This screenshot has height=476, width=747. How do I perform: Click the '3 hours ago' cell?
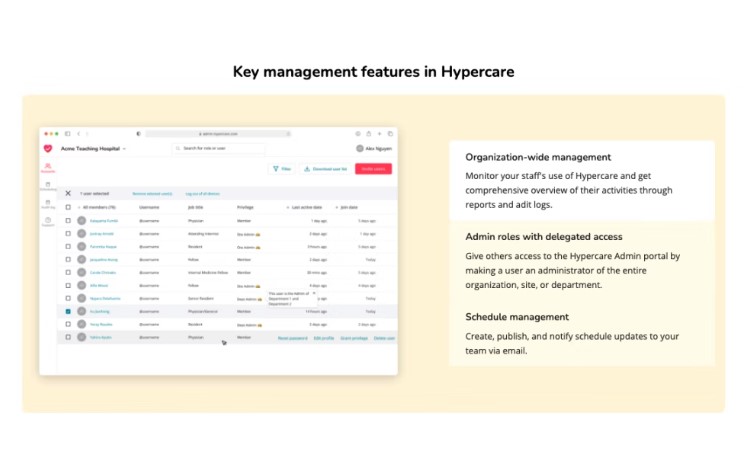click(x=317, y=247)
